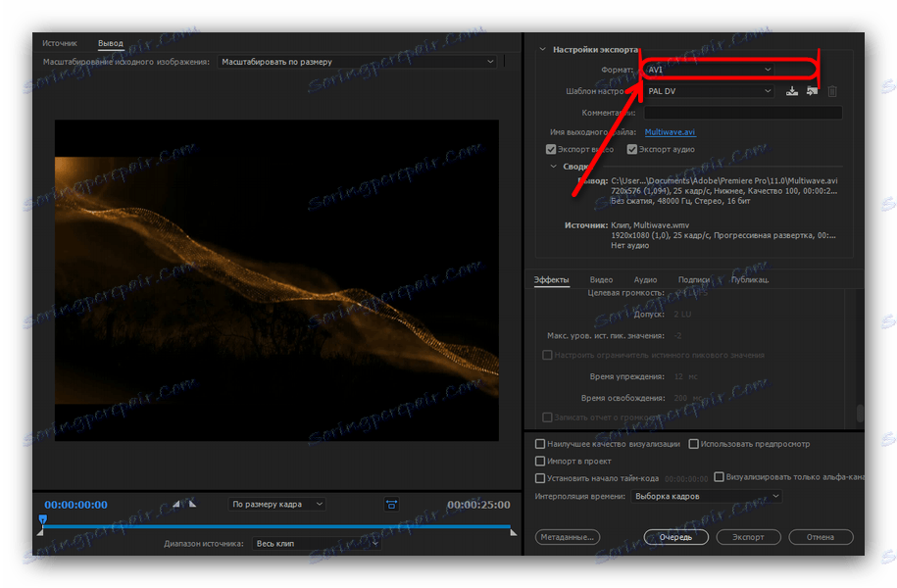Toggle the Экспорт аудио checkbox
The width and height of the screenshot is (897, 588).
pos(631,149)
